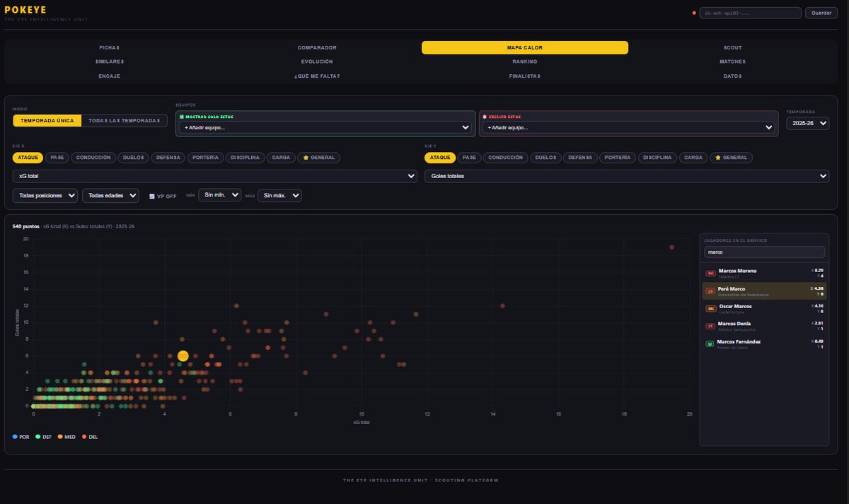849x504 pixels.
Task: Select DISCIPLINA category for Eje X
Action: (246, 158)
